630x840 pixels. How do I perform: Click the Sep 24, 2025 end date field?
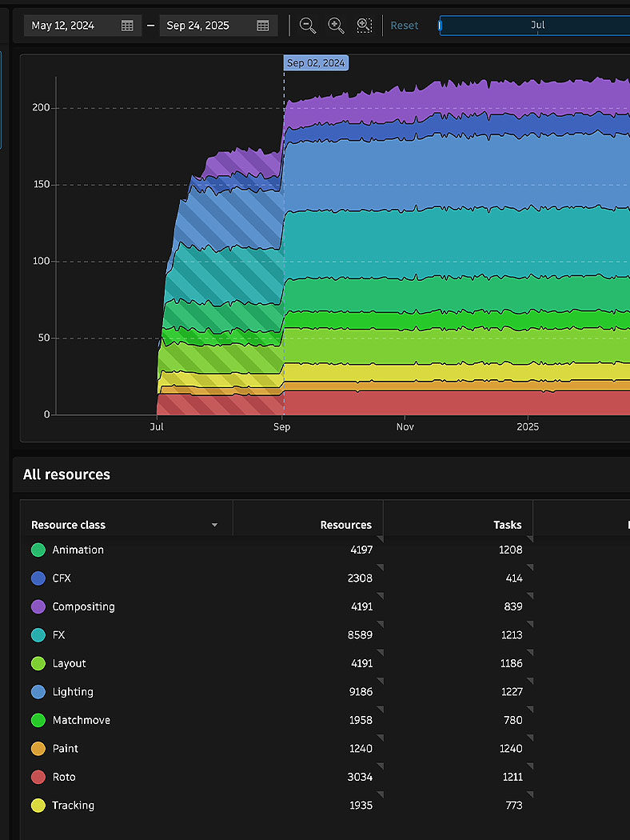point(218,26)
